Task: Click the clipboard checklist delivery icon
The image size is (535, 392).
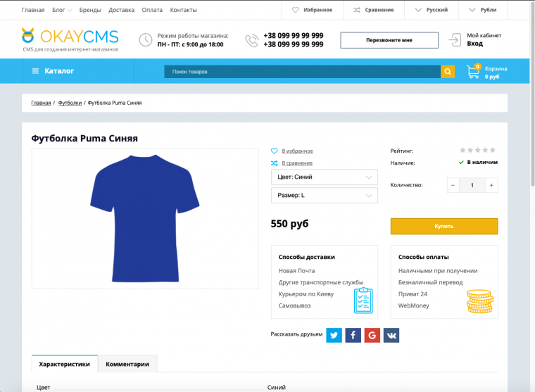Action: click(363, 301)
